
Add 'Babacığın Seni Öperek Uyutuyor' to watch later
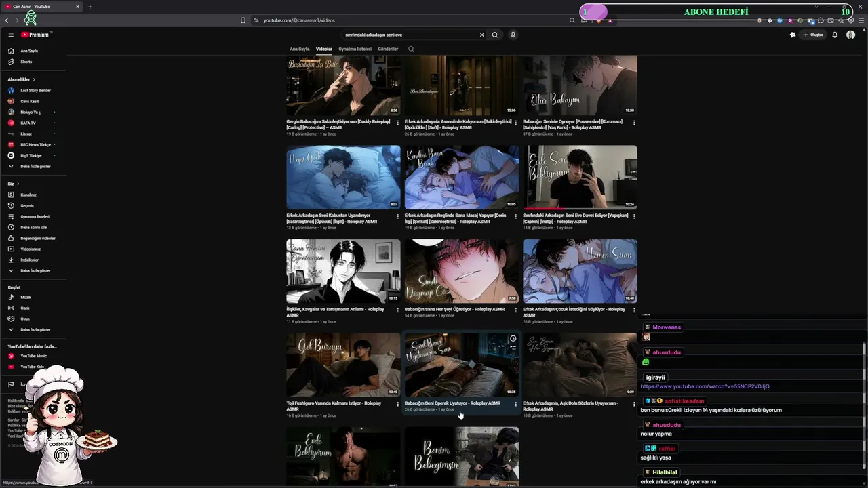(x=513, y=339)
